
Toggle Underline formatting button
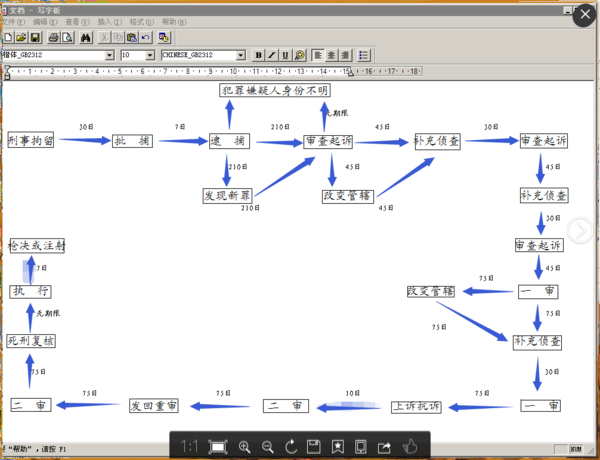pos(286,55)
